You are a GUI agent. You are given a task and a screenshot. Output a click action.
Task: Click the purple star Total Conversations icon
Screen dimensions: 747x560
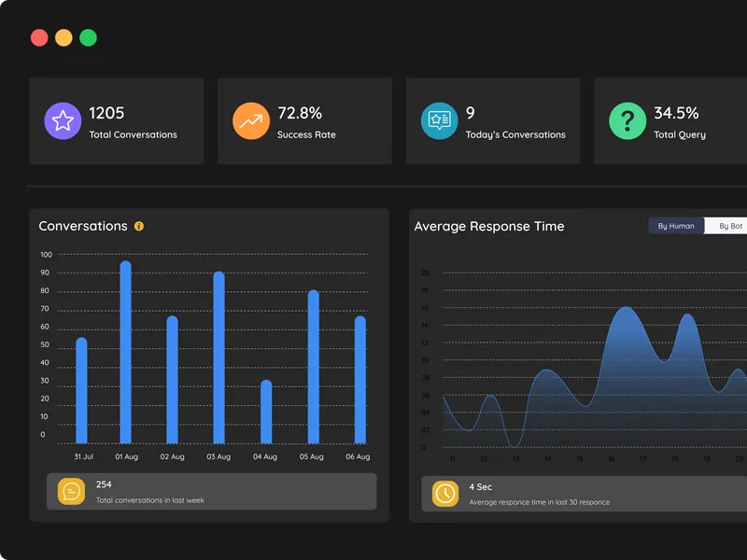click(63, 121)
